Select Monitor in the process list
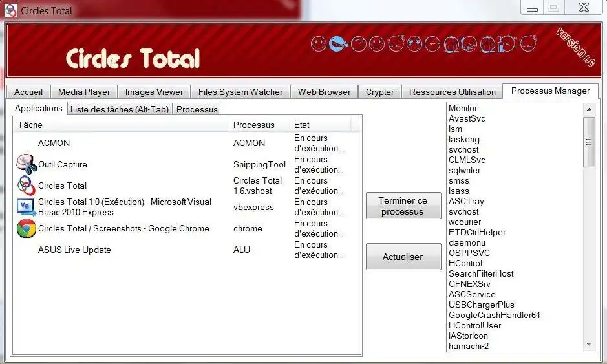Screen dimensions: 607x364 (463, 109)
